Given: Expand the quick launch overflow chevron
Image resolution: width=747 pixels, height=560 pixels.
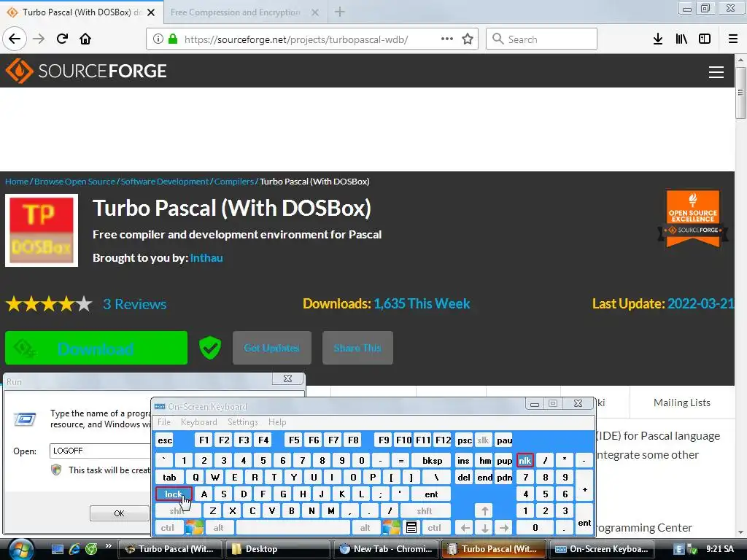Looking at the screenshot, I should click(x=109, y=545).
